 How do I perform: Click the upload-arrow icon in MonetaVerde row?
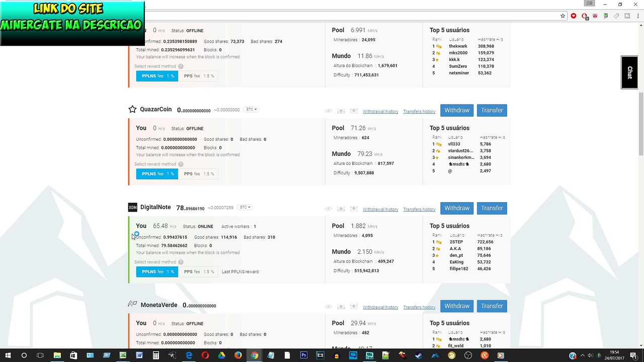pos(341,307)
